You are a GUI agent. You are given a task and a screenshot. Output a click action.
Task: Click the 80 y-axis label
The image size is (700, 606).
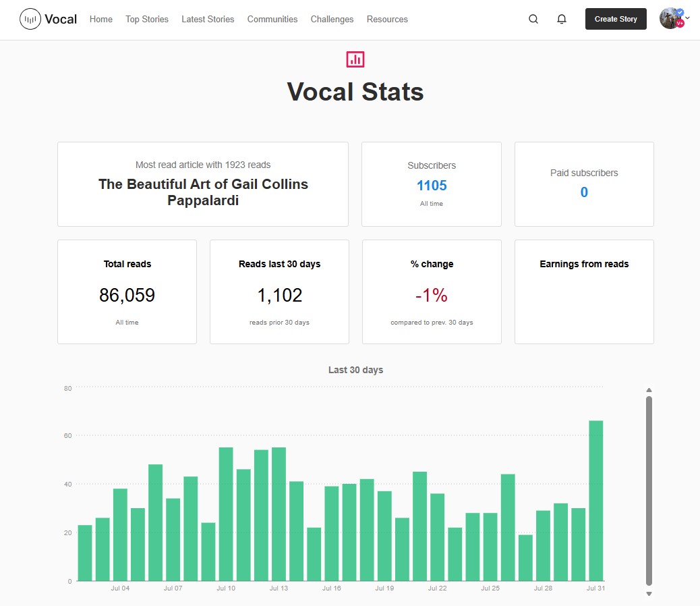[68, 389]
